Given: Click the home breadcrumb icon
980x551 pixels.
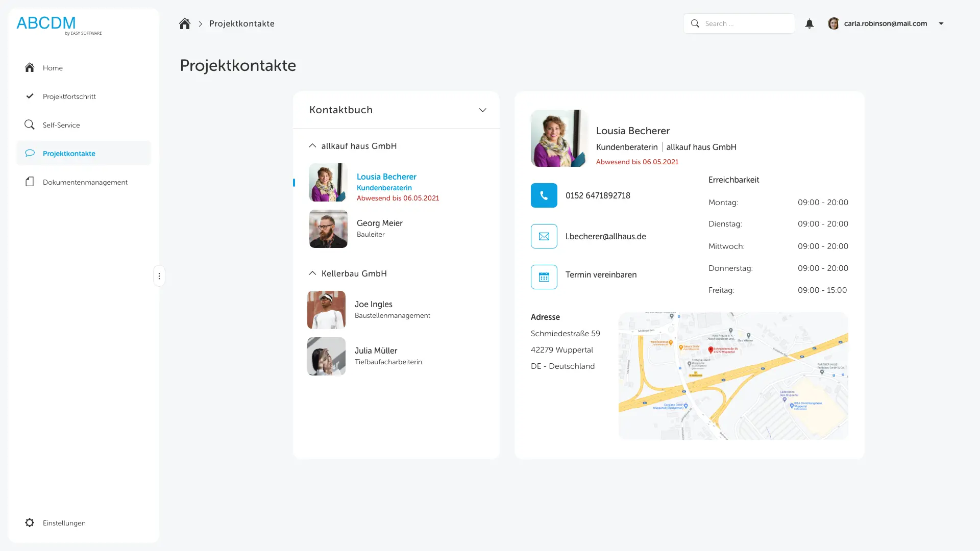Looking at the screenshot, I should point(185,23).
